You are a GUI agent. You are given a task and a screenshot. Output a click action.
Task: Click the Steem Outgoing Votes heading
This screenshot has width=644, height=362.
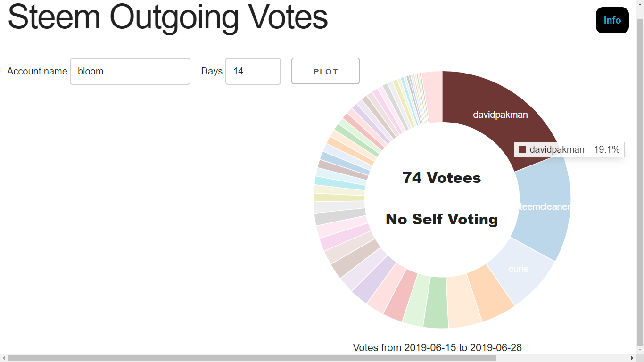point(167,17)
